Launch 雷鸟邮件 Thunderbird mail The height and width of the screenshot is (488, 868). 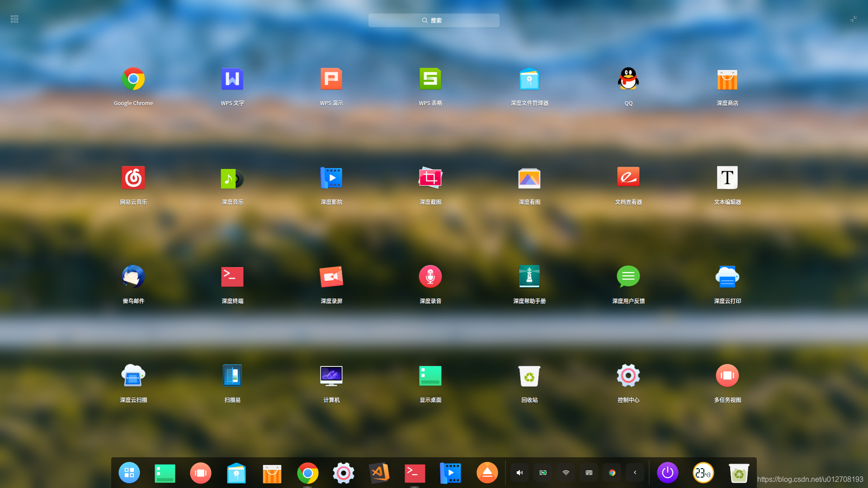(133, 277)
